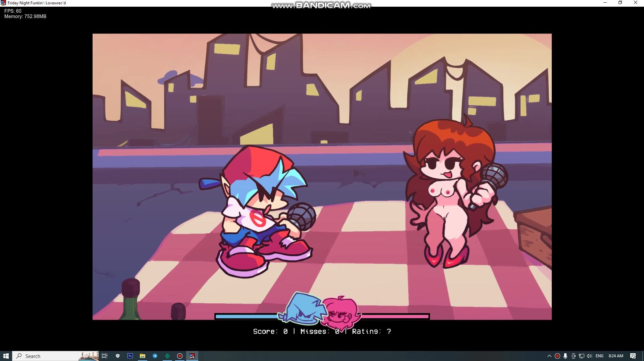644x361 pixels.
Task: Open Task View from the taskbar
Action: click(x=105, y=356)
